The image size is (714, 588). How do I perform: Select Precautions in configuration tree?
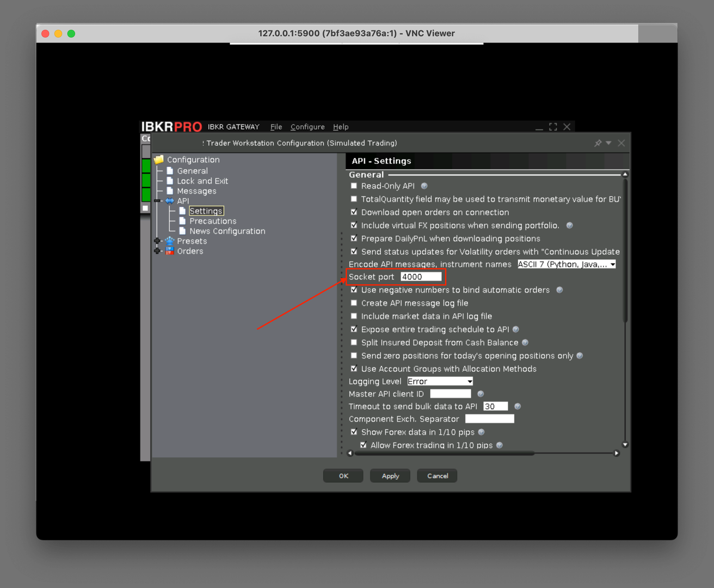213,221
